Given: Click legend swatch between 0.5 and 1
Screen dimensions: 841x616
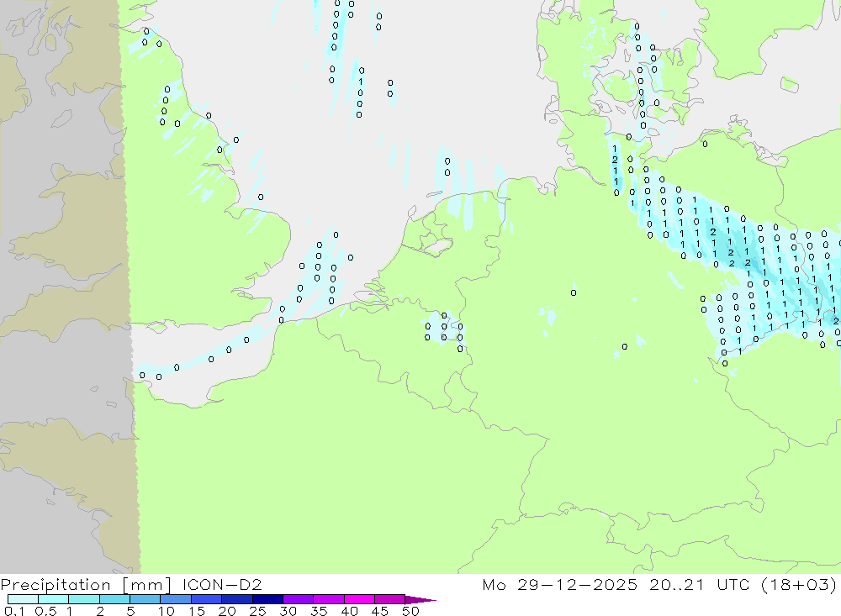Looking at the screenshot, I should pyautogui.click(x=54, y=599).
